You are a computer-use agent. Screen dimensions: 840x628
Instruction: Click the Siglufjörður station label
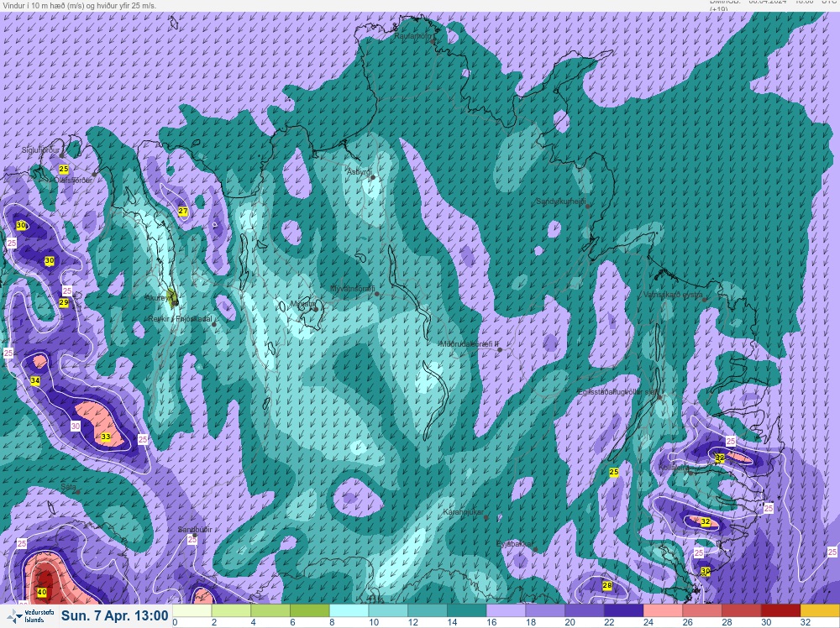[40, 150]
